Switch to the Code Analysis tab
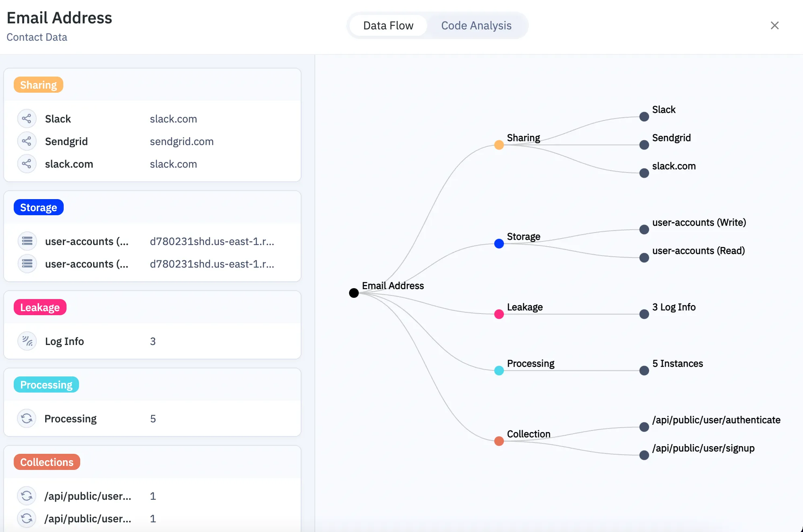803x532 pixels. (x=476, y=25)
